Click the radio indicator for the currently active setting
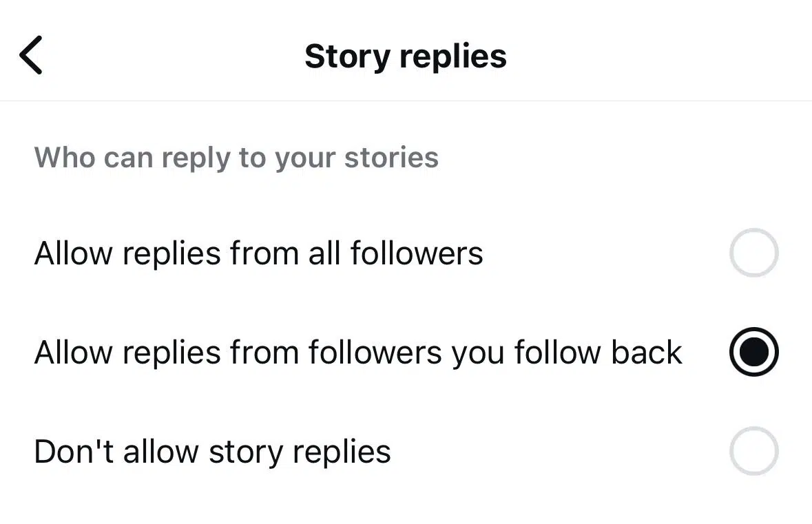 click(754, 352)
